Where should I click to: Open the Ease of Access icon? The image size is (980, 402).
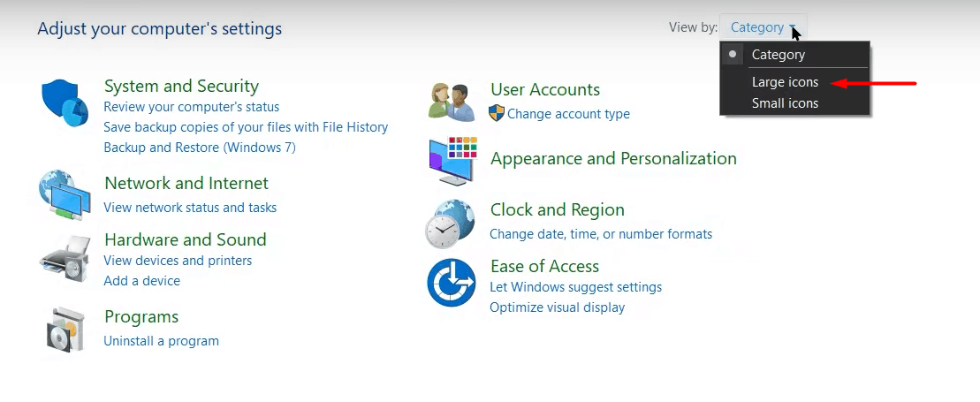click(452, 283)
